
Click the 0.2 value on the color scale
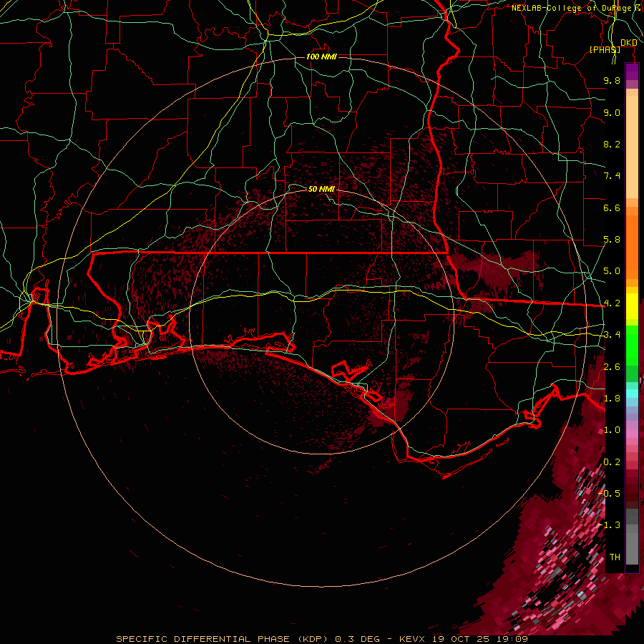pos(612,462)
